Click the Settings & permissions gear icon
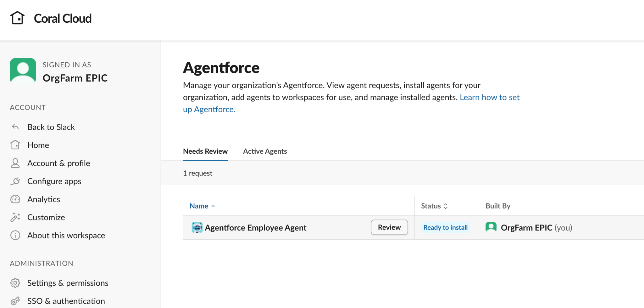Viewport: 644px width, 308px height. pos(15,283)
